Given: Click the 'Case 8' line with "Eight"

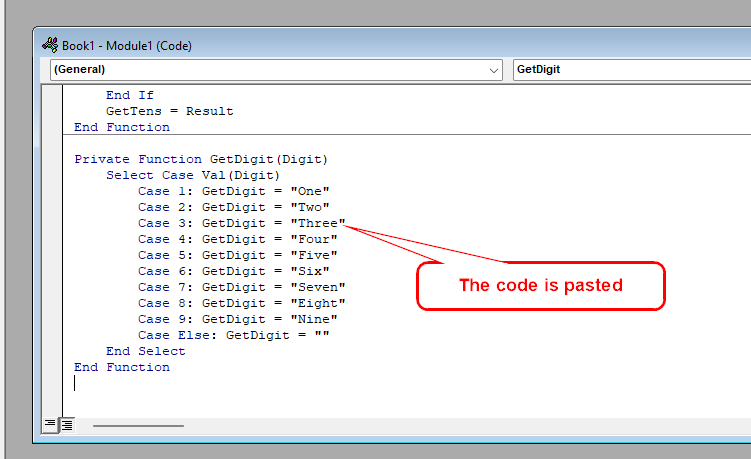Looking at the screenshot, I should (x=242, y=303).
